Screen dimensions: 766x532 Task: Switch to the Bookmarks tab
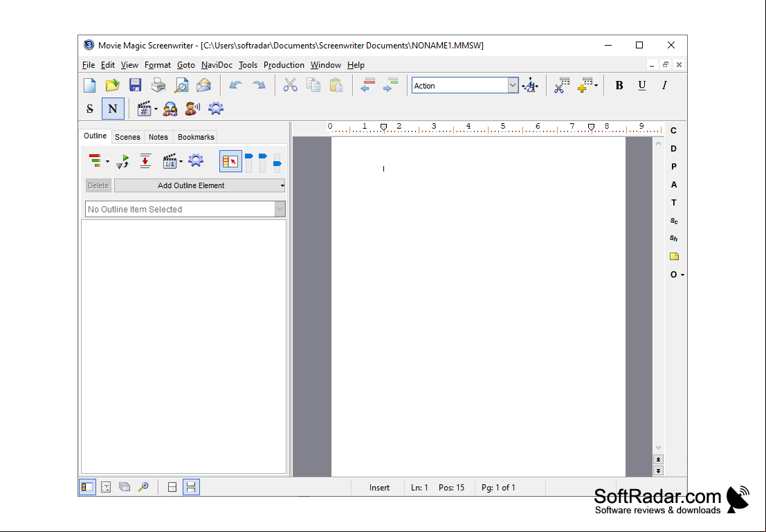[x=196, y=137]
